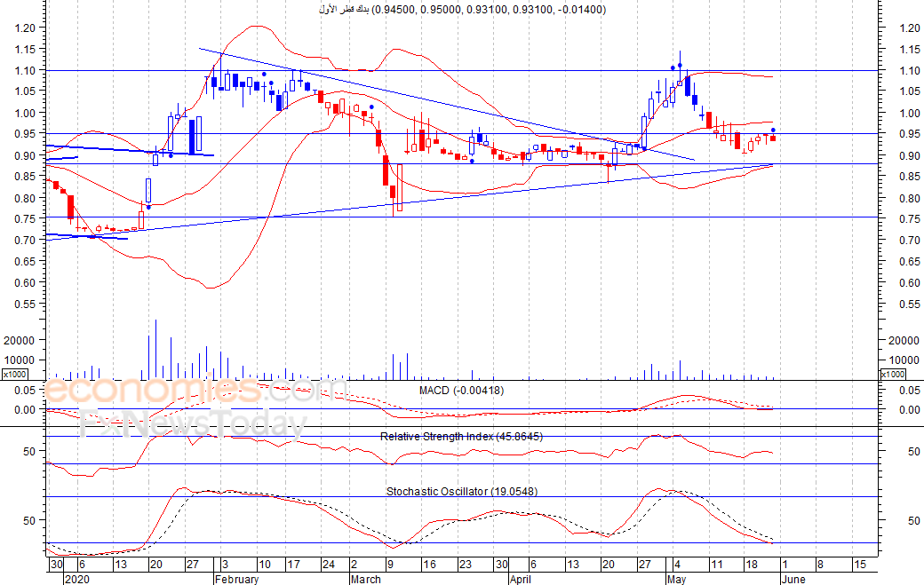Select the MACD (-0.00418) indicator label

point(461,391)
